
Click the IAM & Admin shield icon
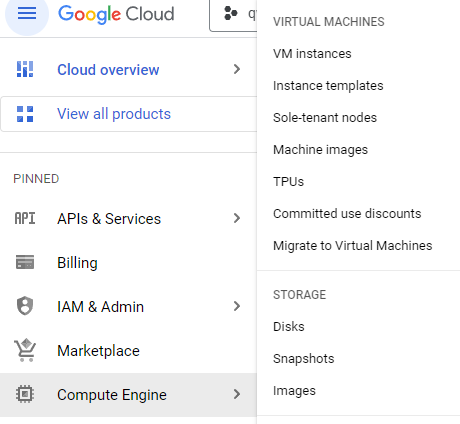(x=25, y=306)
